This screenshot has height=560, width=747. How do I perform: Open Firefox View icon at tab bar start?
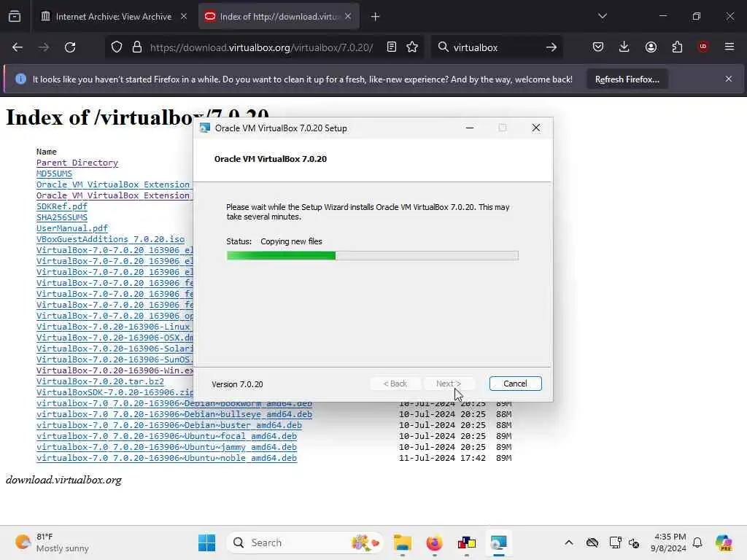(15, 17)
